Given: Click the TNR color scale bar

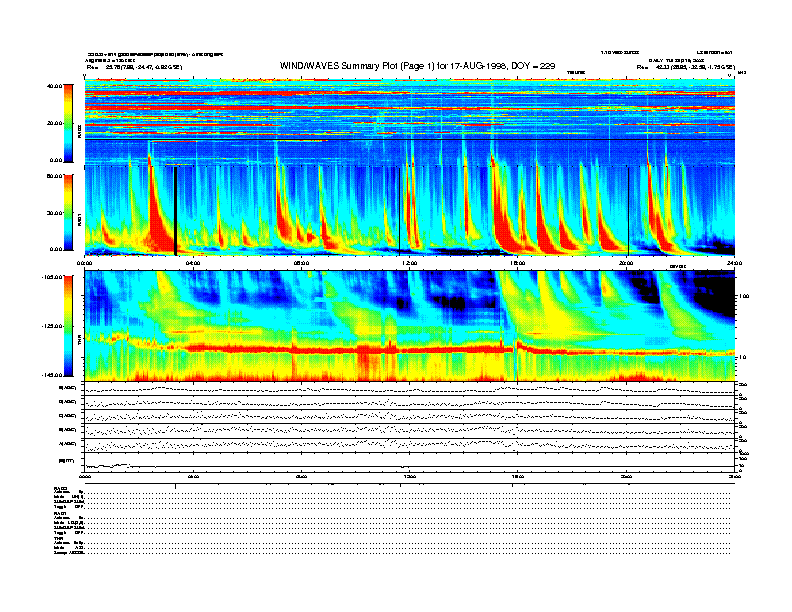Looking at the screenshot, I should tap(68, 326).
